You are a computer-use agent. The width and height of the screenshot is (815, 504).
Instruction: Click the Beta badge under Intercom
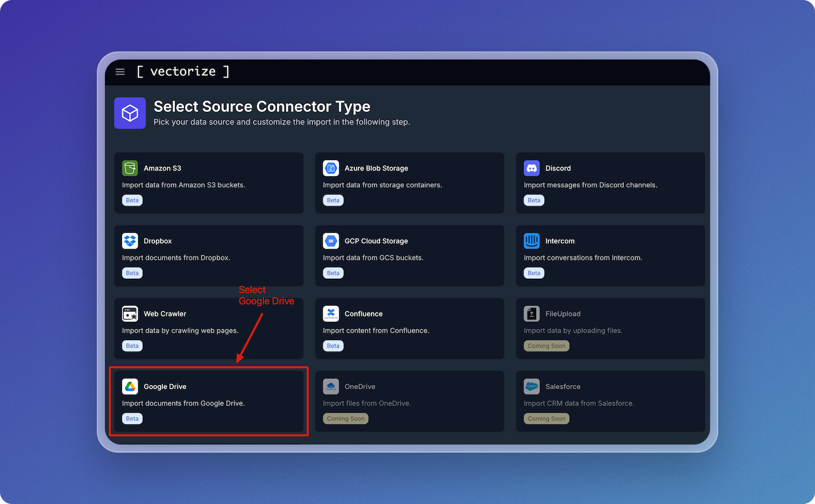[x=534, y=273]
